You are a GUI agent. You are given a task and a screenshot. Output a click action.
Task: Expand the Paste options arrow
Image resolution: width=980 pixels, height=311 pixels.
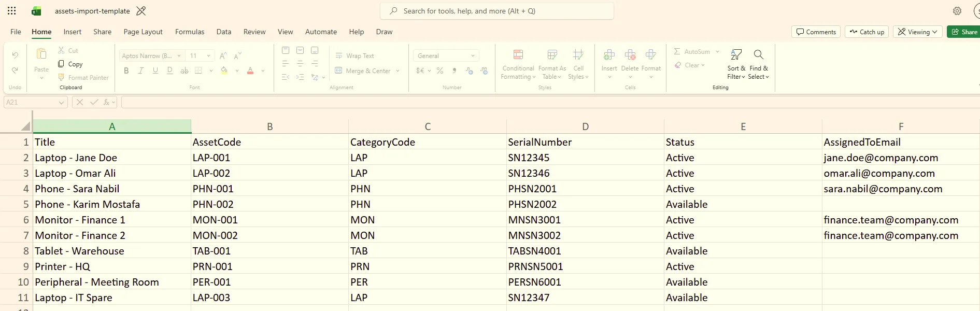[41, 78]
